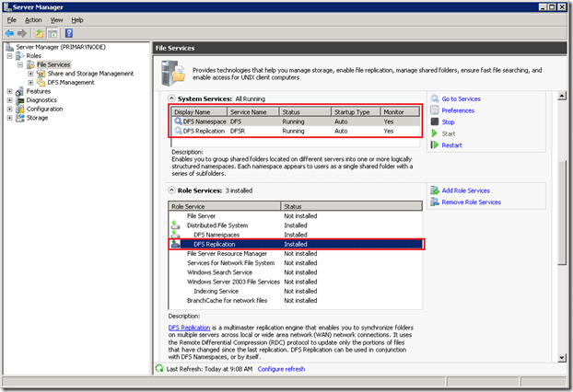Viewport: 573px width, 392px height.
Task: Collapse the File Services tree node
Action: [20, 64]
